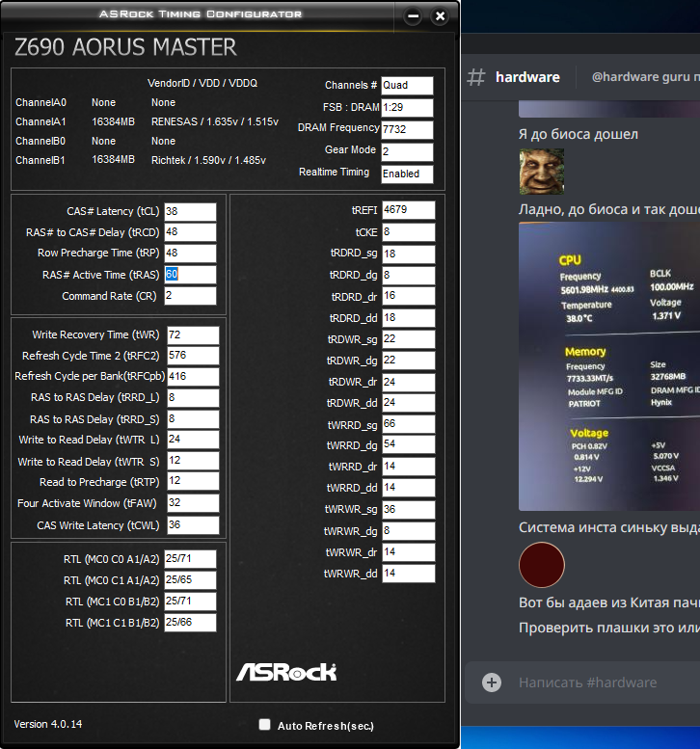Click the tRRD_S value field
Viewport: 700px width, 749px height.
point(193,419)
